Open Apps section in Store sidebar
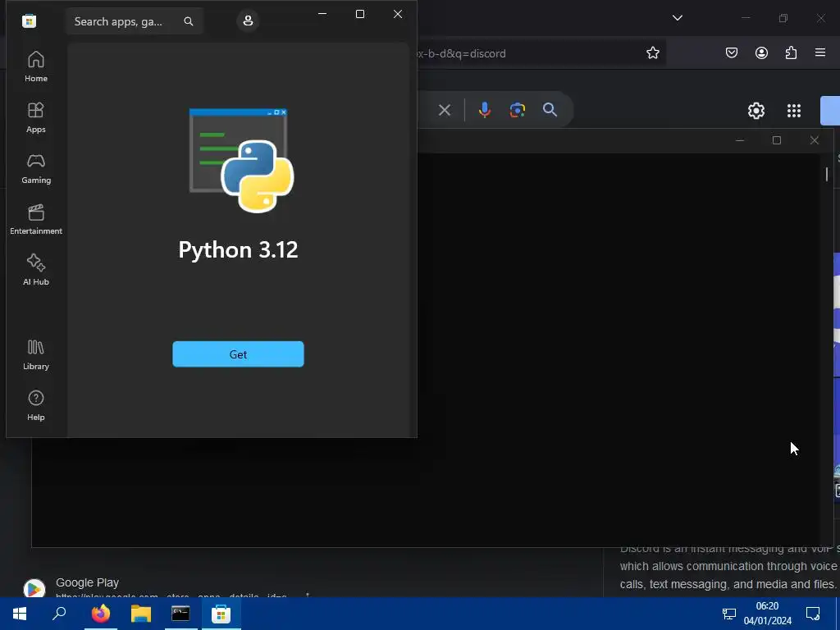 [x=36, y=117]
